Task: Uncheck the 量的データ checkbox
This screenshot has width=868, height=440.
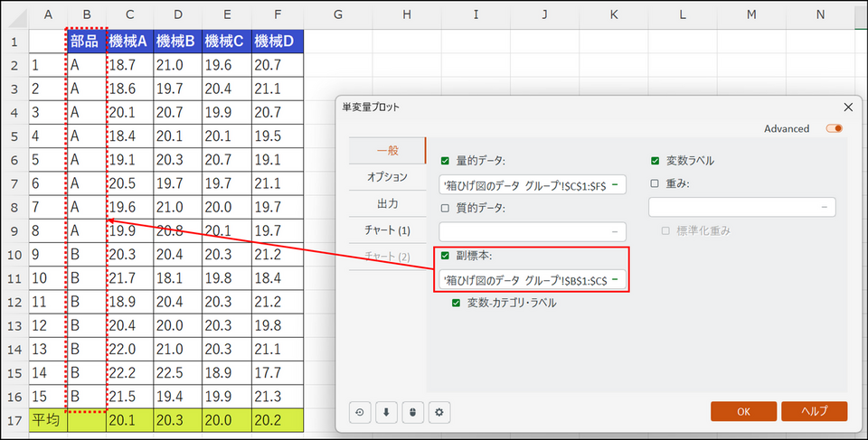Action: pyautogui.click(x=445, y=162)
